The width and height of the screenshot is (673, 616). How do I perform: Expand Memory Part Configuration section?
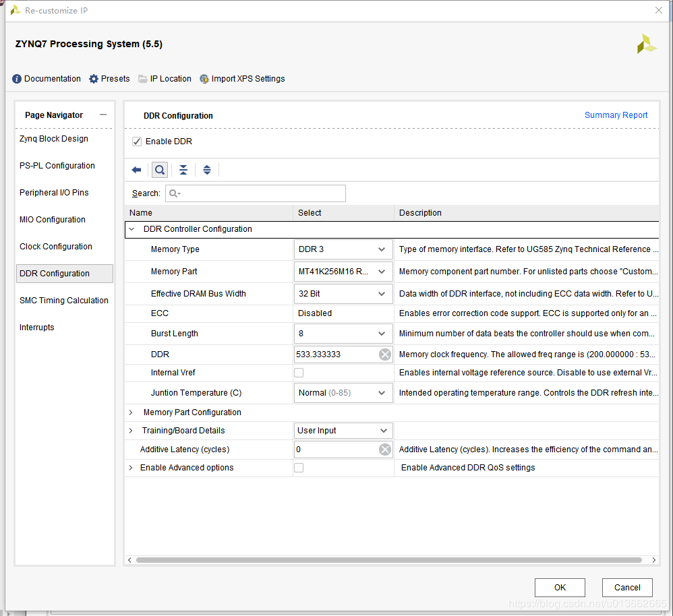coord(131,412)
